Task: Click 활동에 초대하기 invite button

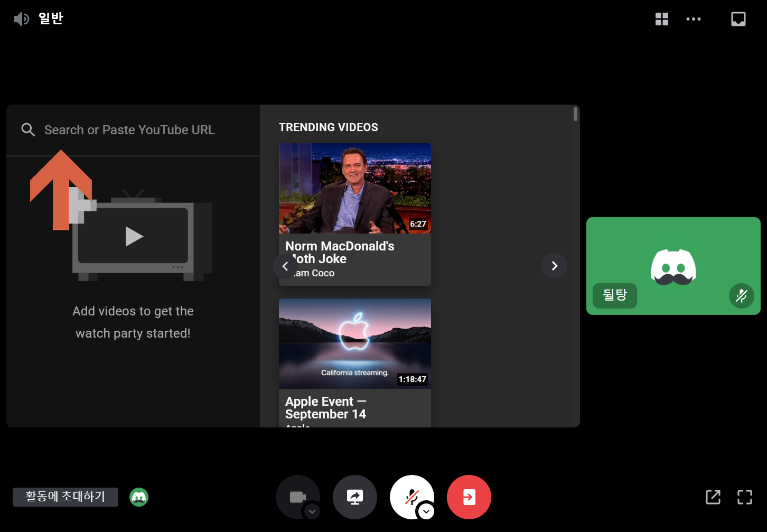Action: 66,497
